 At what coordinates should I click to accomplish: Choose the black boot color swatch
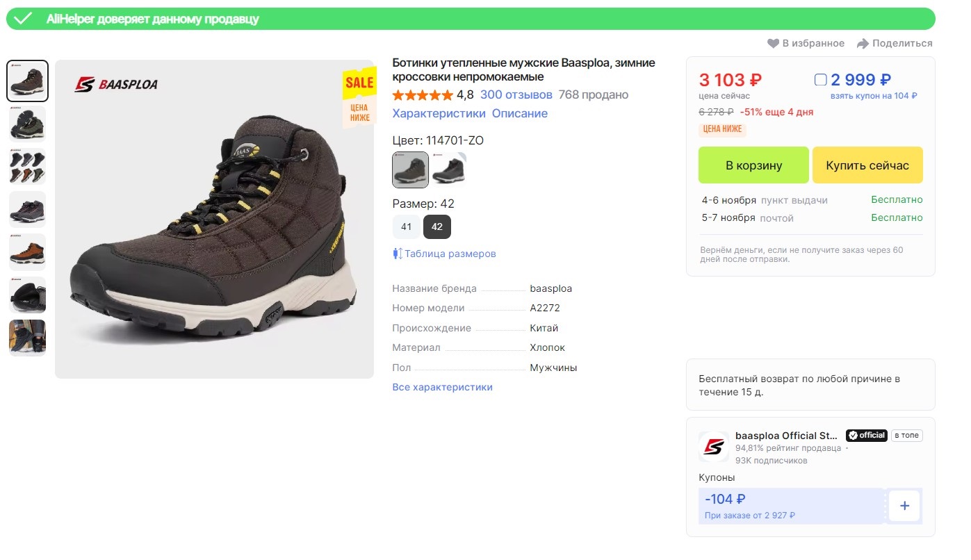[448, 170]
